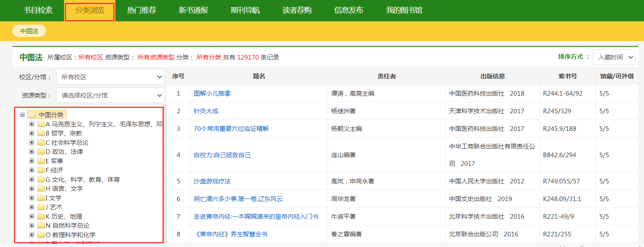The width and height of the screenshot is (644, 247).
Task: Click the 中图法 pill button
Action: (x=29, y=31)
